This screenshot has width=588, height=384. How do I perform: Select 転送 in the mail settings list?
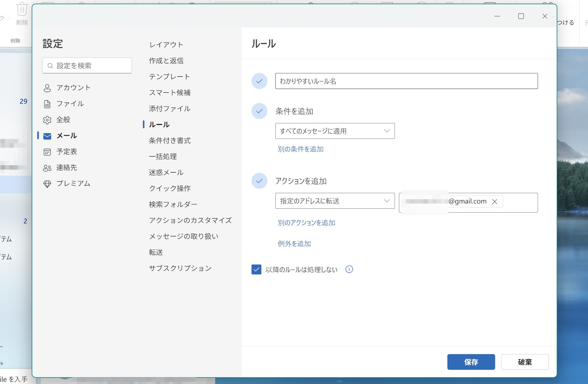tap(156, 252)
